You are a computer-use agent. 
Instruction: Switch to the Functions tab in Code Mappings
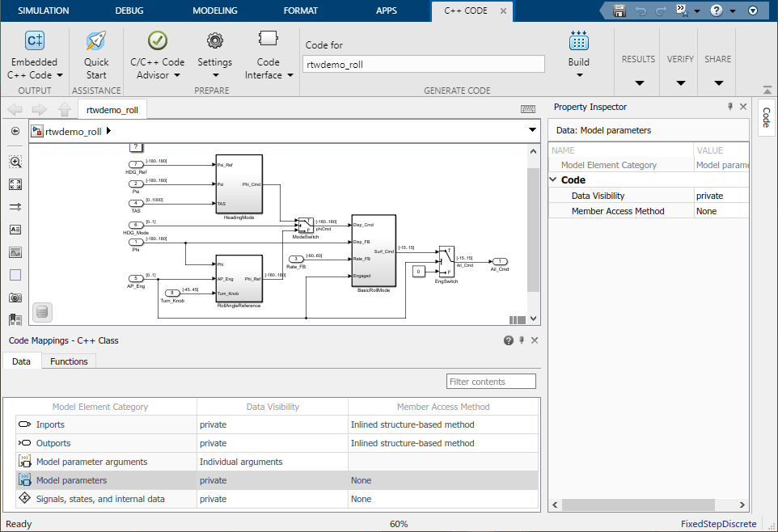69,361
